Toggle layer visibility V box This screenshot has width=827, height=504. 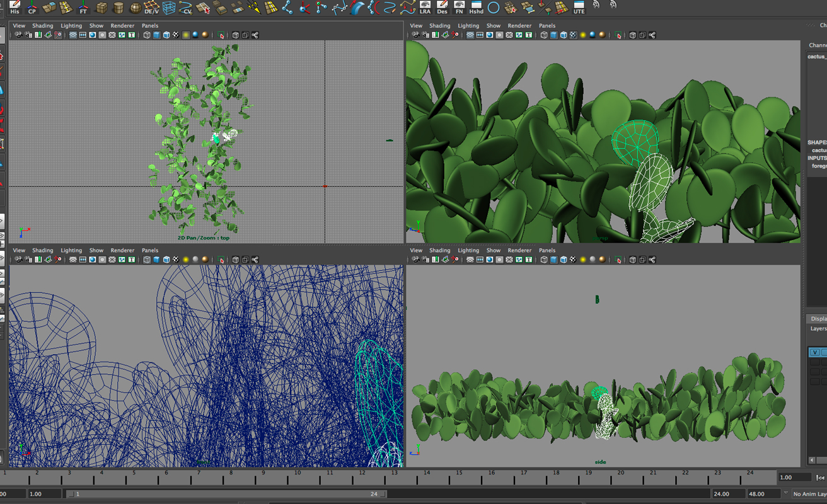pos(815,353)
